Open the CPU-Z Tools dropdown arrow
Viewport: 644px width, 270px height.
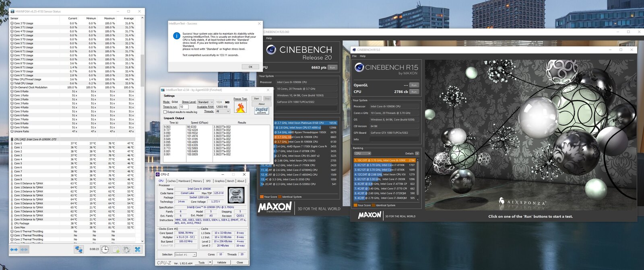pos(210,262)
